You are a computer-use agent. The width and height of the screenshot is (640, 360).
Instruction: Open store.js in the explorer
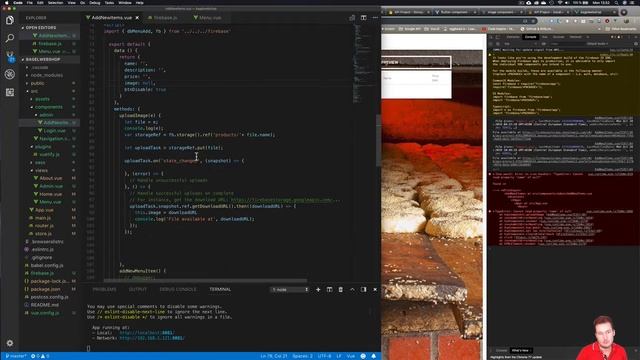coord(43,233)
